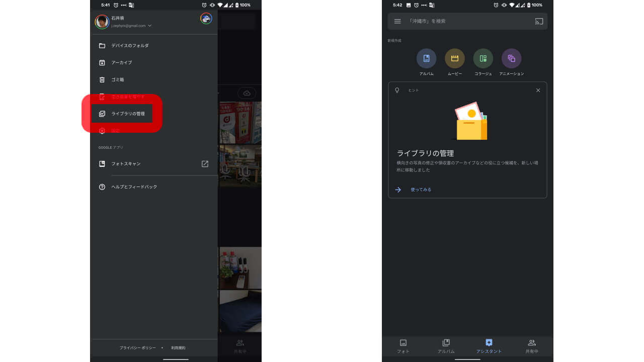Select the アシスタント tab
Image resolution: width=644 pixels, height=362 pixels.
[x=489, y=346]
